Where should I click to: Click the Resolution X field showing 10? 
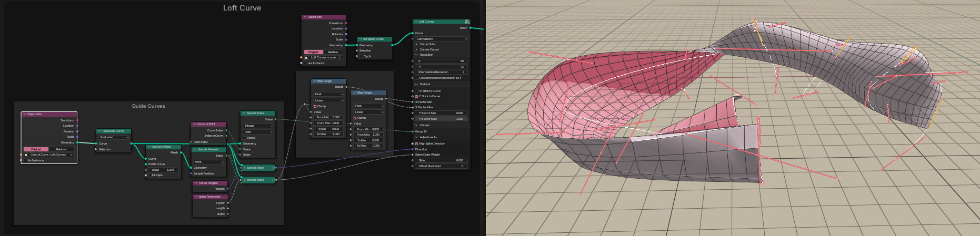point(441,61)
